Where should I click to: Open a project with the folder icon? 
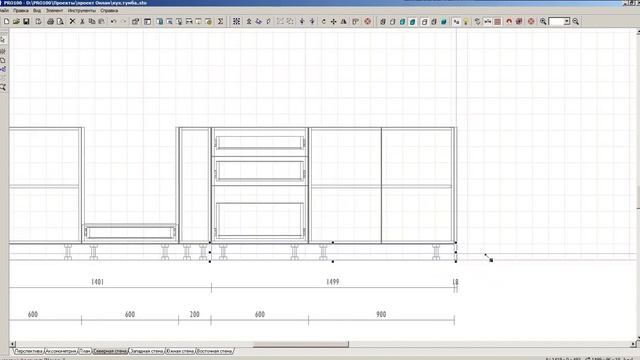(x=16, y=21)
